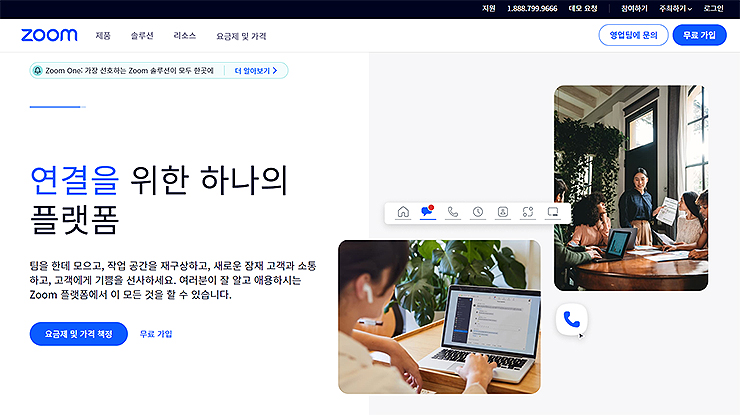Open the 솔루션 menu

tap(142, 36)
